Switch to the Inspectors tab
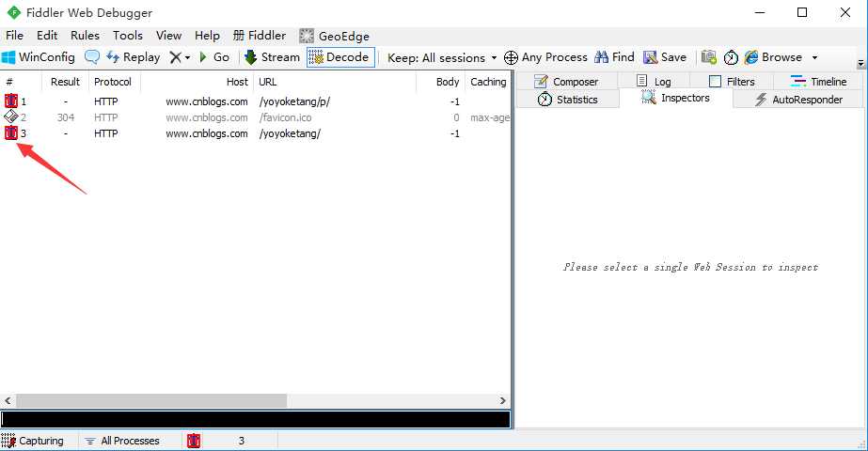 tap(676, 98)
